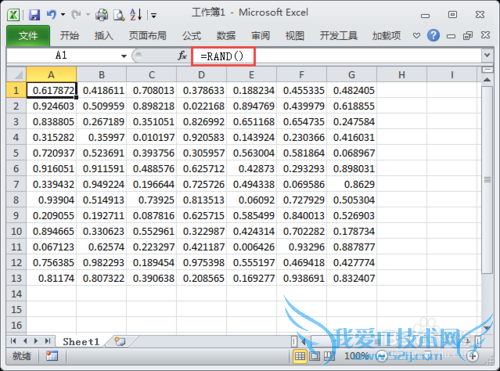Screen dimensions: 500x371
Task: Switch to Page Layout view icon
Action: point(314,356)
